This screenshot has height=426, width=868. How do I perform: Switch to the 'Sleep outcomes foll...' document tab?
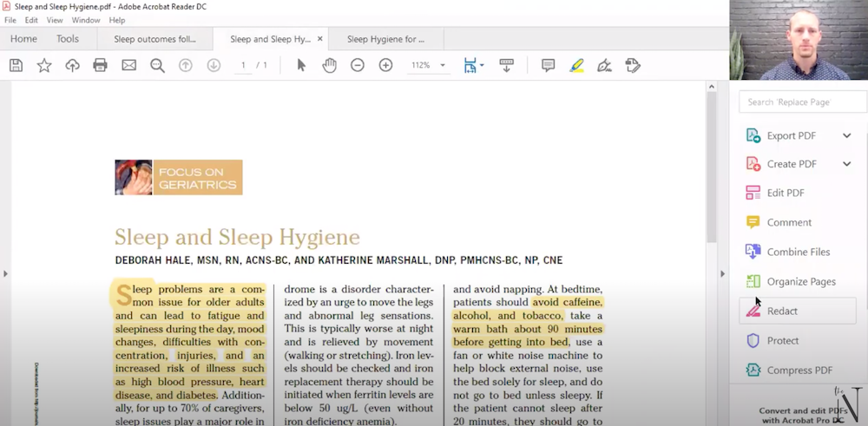[155, 39]
